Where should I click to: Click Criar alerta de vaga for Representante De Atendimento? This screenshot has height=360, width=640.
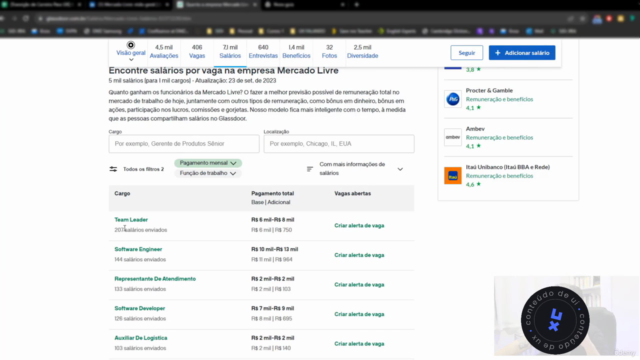coord(359,284)
